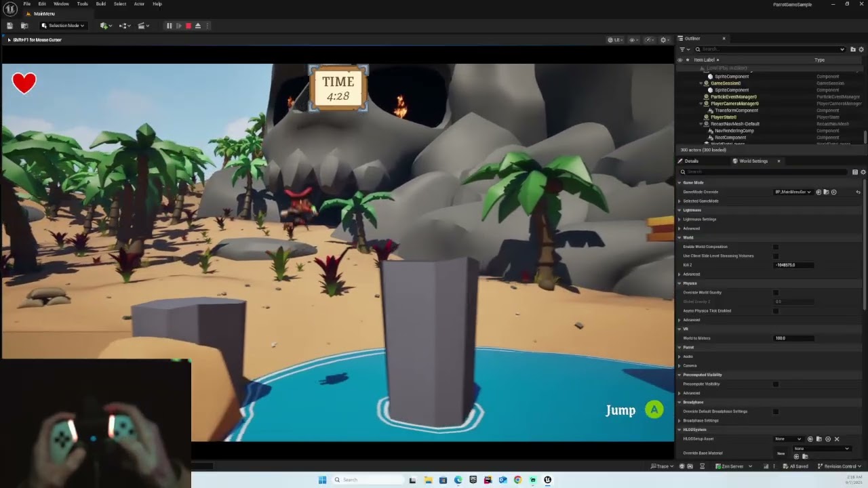The height and width of the screenshot is (488, 868).
Task: Open World Settings property matrix grid icon
Action: [855, 172]
